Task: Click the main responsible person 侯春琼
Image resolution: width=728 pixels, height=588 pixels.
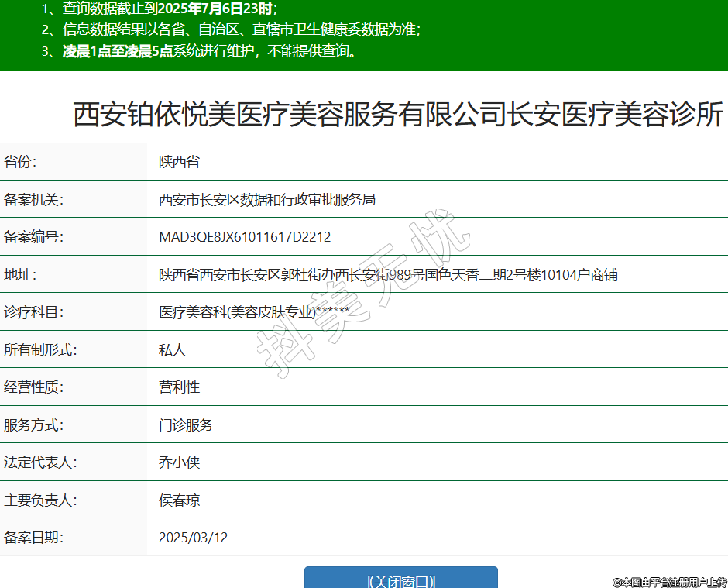Action: (x=179, y=500)
